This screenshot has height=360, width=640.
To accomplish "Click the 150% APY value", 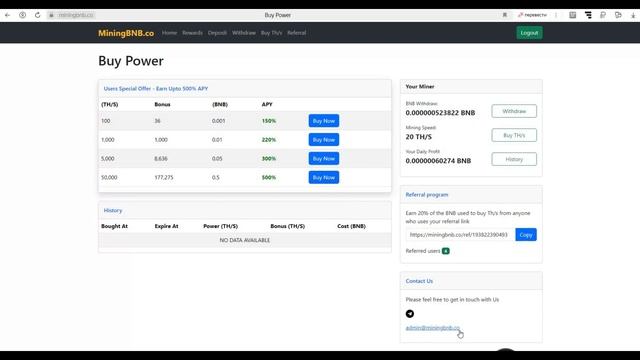I will (269, 121).
